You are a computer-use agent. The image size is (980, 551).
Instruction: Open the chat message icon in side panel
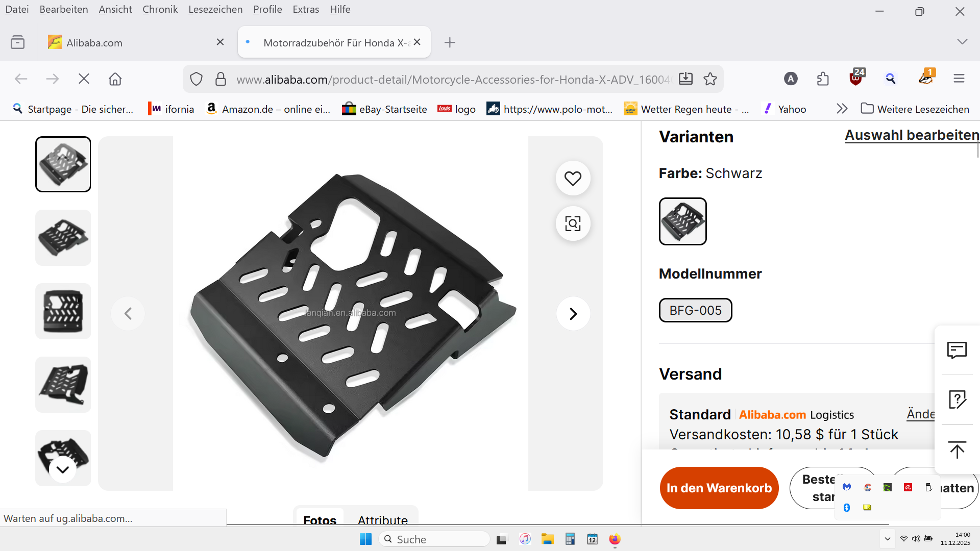pyautogui.click(x=957, y=350)
